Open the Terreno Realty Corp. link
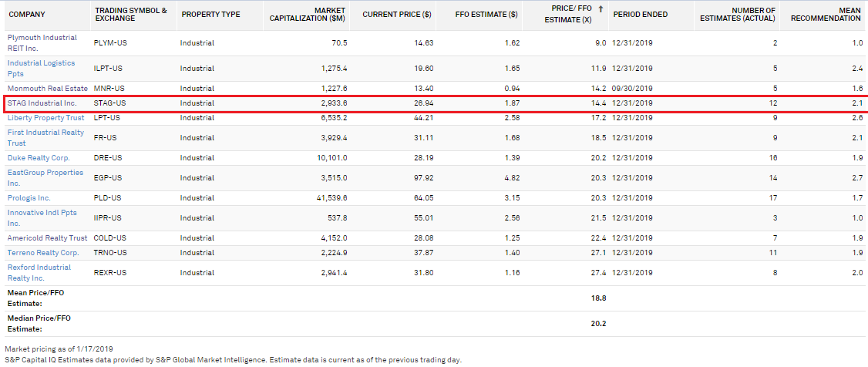Viewport: 868px width, 367px height. point(43,252)
